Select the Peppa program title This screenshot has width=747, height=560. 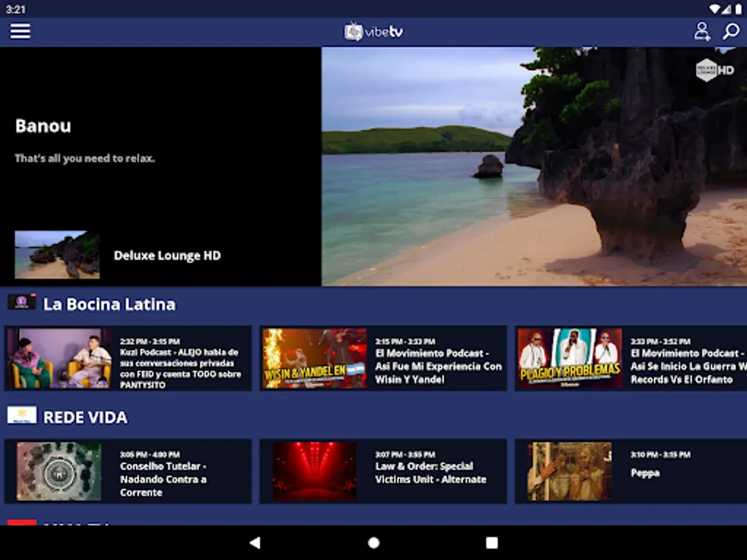645,473
